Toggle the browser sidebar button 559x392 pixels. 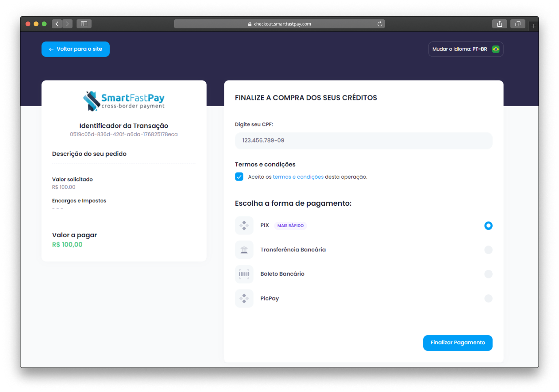pyautogui.click(x=84, y=24)
